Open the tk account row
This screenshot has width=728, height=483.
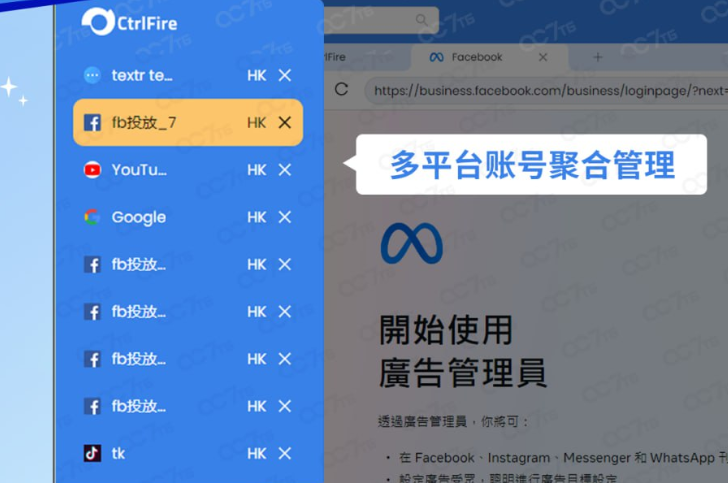pos(188,453)
